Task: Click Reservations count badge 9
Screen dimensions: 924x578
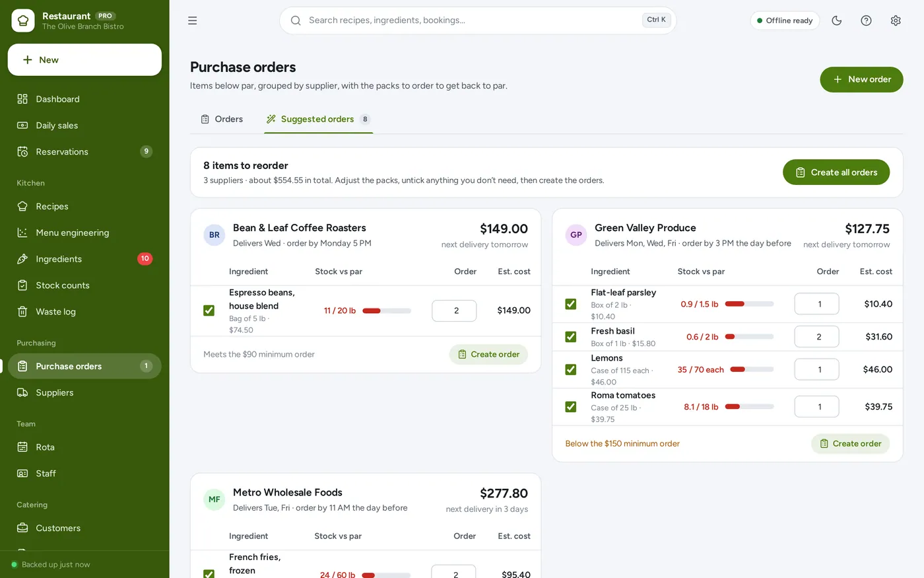Action: pos(147,151)
